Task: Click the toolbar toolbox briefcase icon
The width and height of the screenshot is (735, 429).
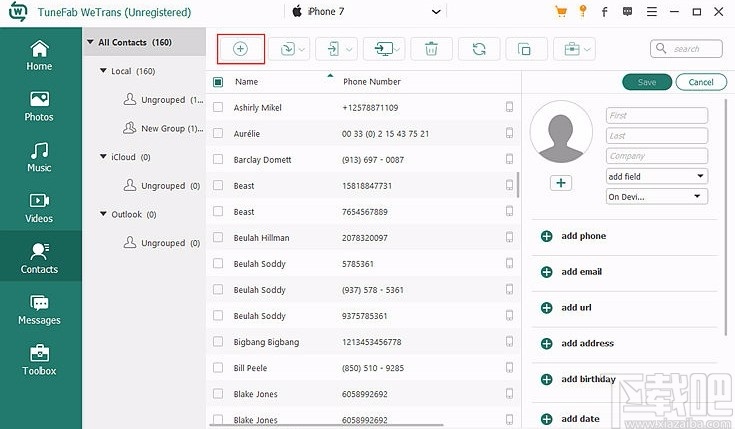Action: pyautogui.click(x=572, y=49)
